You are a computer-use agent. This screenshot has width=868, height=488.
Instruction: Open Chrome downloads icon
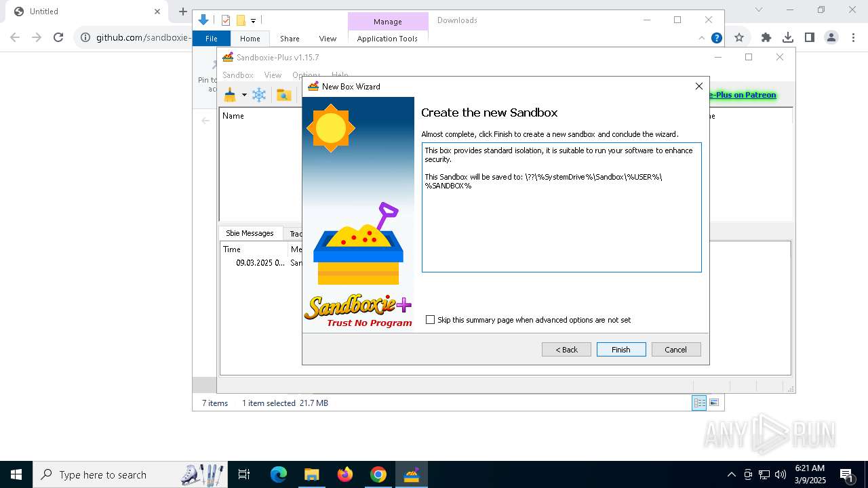pyautogui.click(x=788, y=37)
